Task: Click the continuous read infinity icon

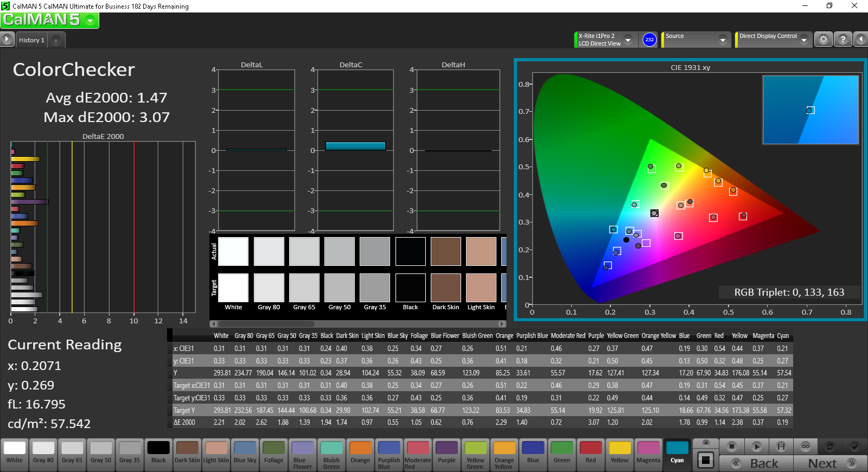Action: click(805, 447)
